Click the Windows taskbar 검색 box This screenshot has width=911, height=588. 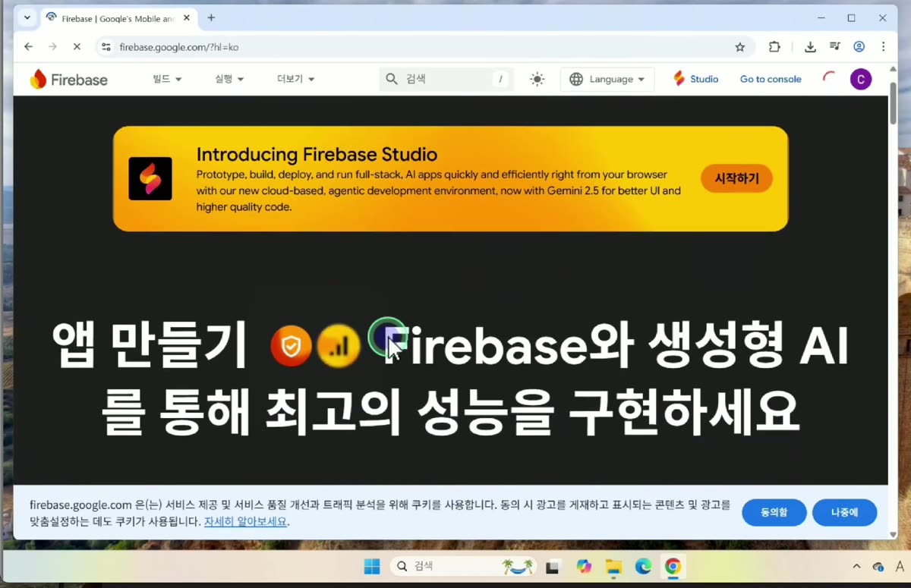[463, 566]
